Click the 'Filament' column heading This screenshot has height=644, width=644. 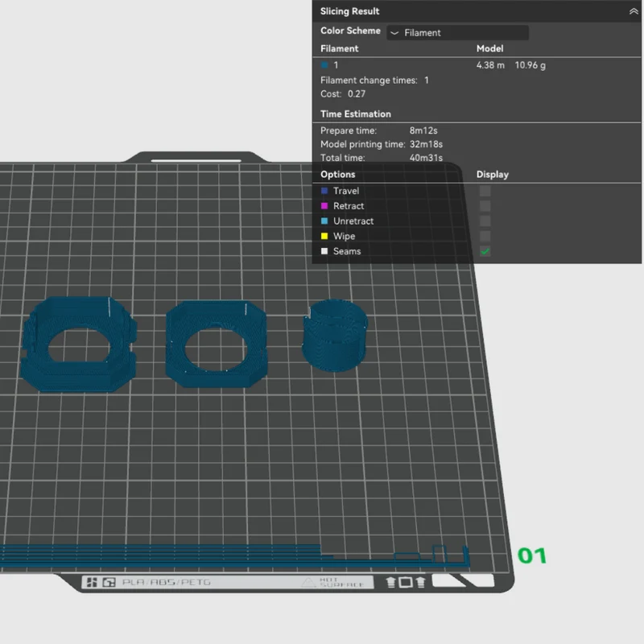[339, 48]
